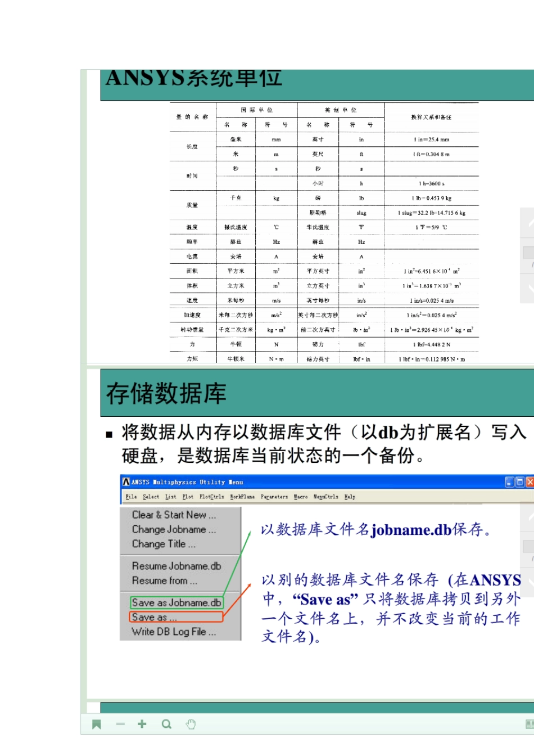Click the zoom out minus icon
Screen dimensions: 534x756
click(120, 724)
